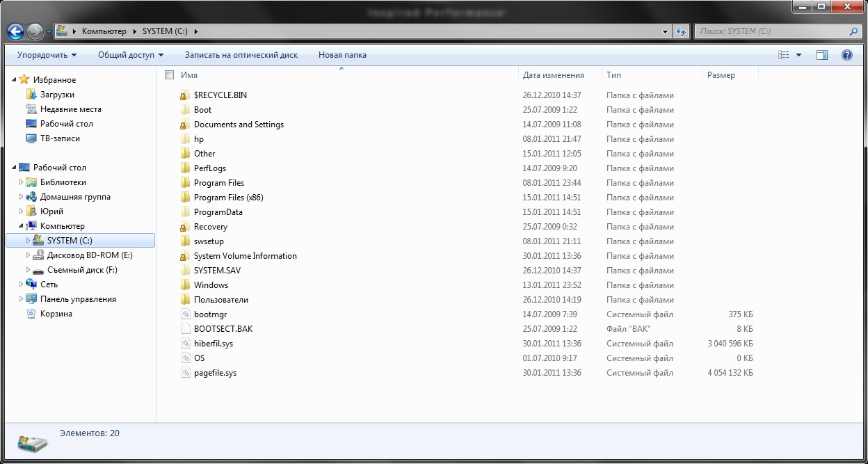Open the Упорядочить menu

pos(47,55)
